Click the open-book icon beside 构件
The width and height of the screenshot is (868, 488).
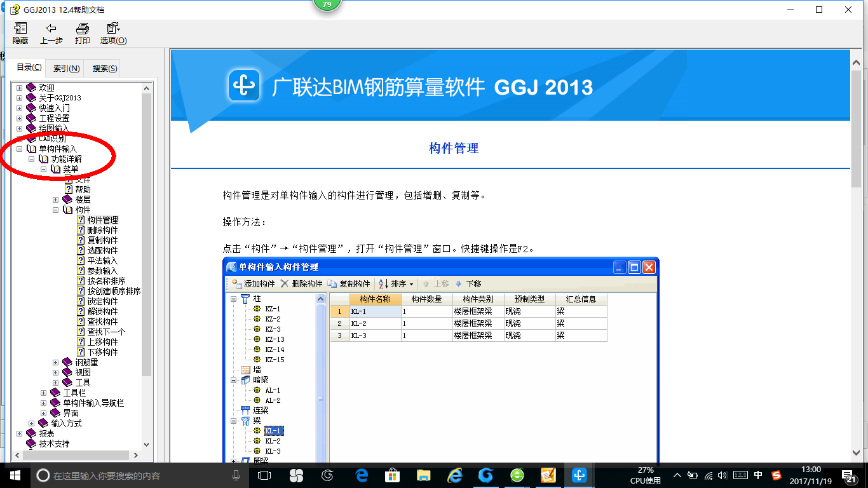(67, 210)
